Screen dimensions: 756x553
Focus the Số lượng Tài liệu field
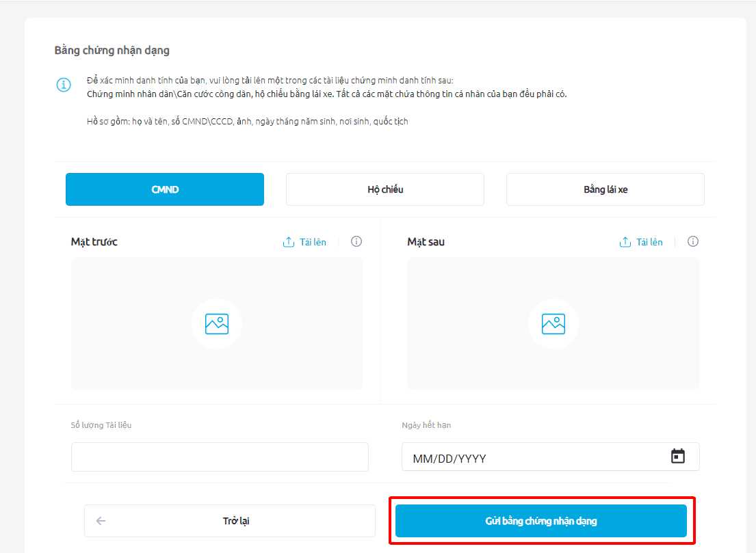[220, 457]
